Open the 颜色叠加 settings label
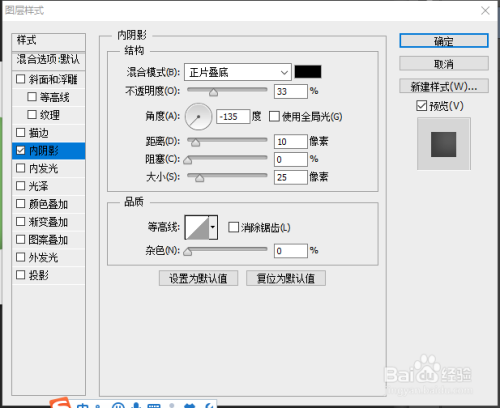This screenshot has width=500, height=408. pos(48,204)
